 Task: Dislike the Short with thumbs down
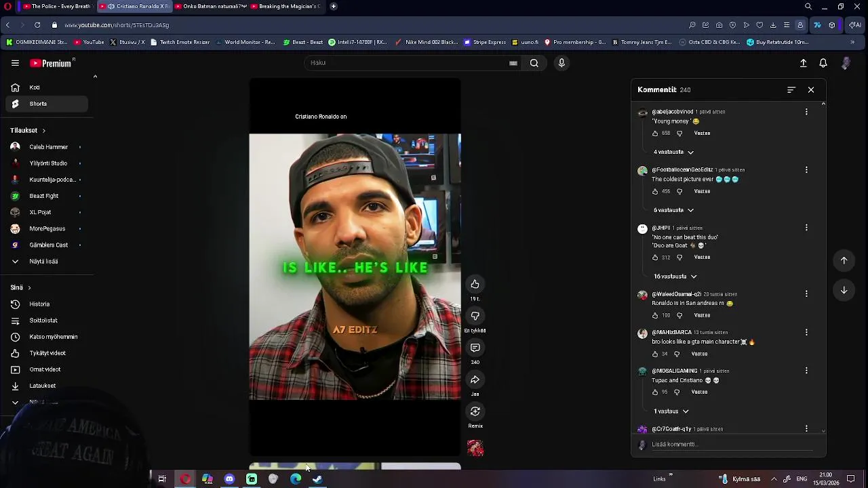click(x=475, y=316)
